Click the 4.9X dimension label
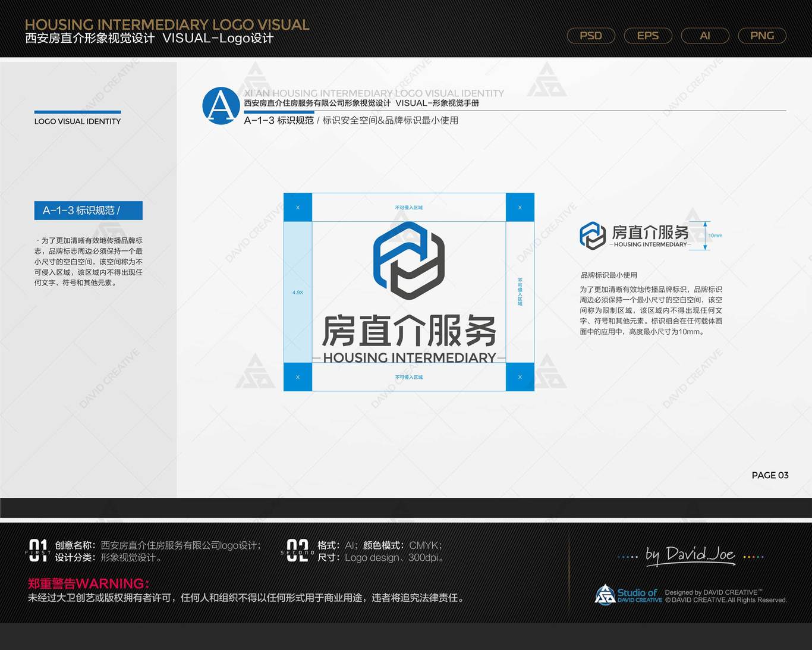812x650 pixels. coord(298,293)
